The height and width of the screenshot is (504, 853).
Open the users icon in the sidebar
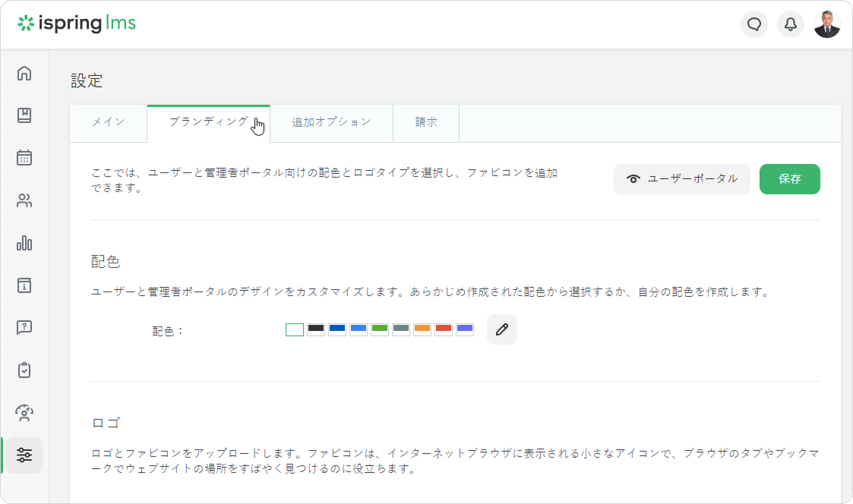pos(24,201)
